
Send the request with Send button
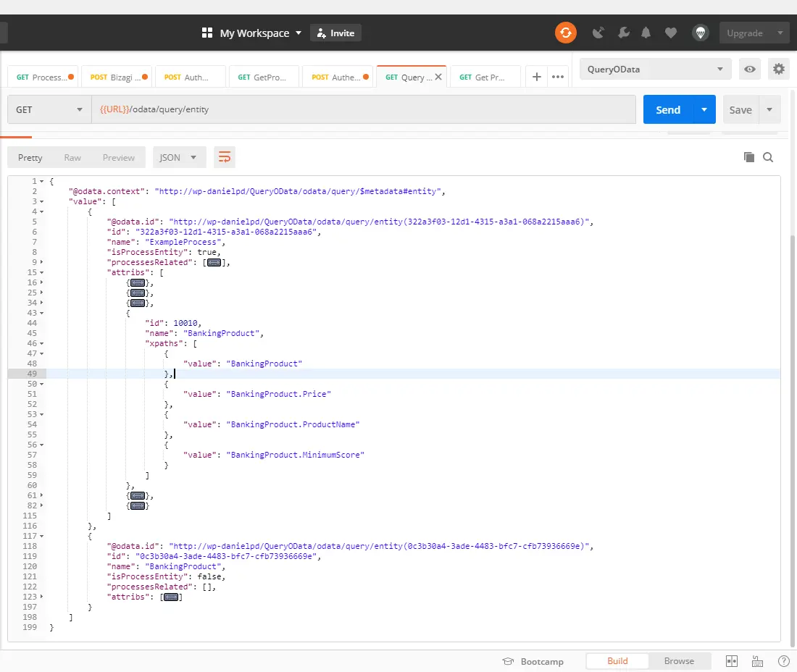click(x=668, y=110)
